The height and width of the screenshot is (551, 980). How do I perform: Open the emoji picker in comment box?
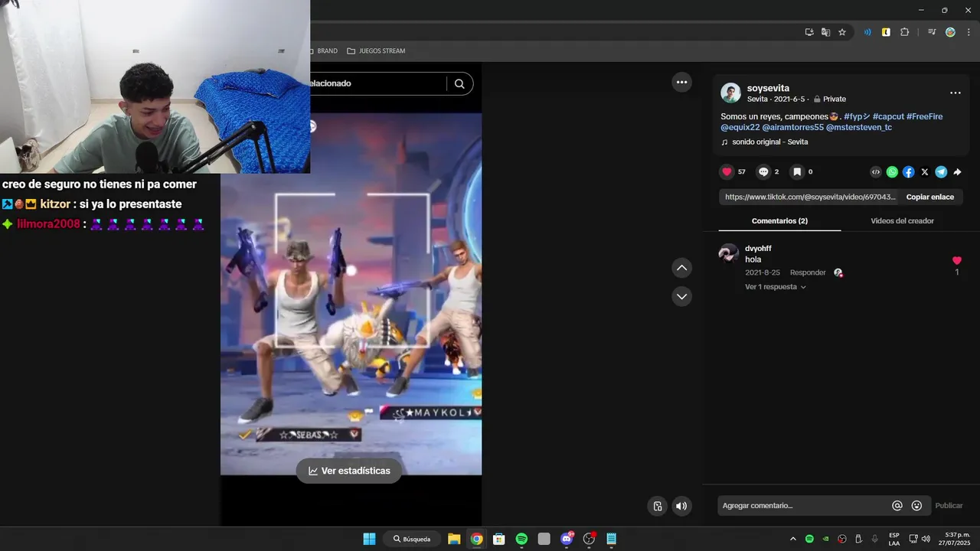click(916, 506)
